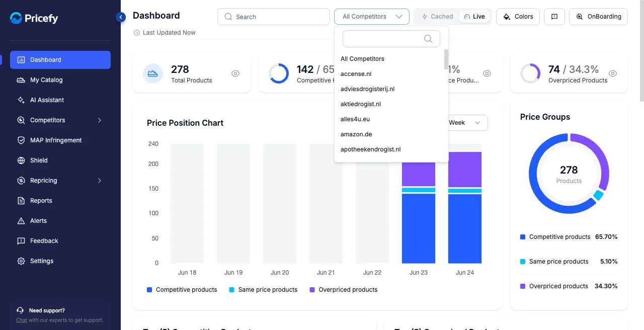
Task: Click the page vertical scrollbar
Action: (x=641, y=50)
